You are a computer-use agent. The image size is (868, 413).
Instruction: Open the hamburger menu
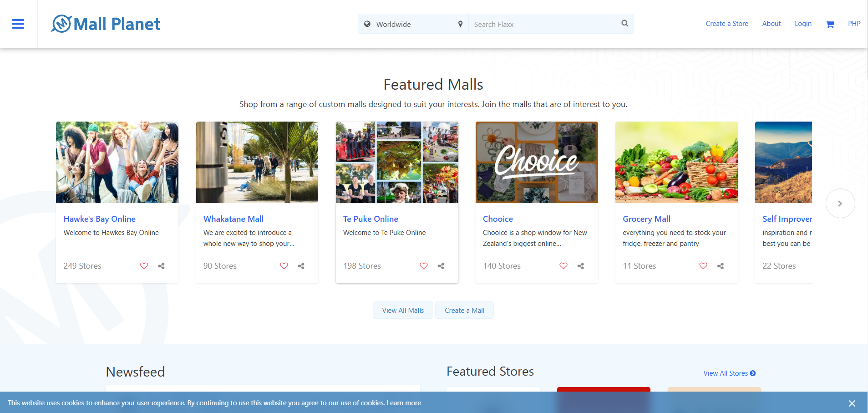pyautogui.click(x=18, y=24)
